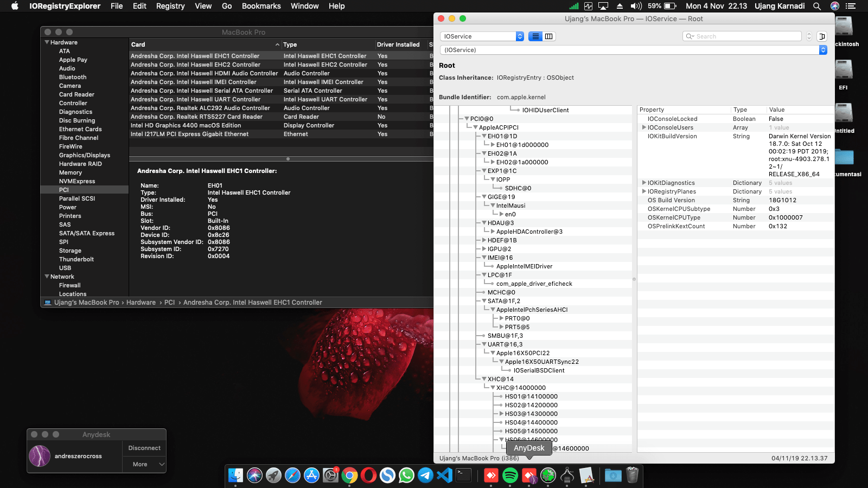Collapse the AppleACPIPCI tree node
The width and height of the screenshot is (868, 488).
pos(475,127)
